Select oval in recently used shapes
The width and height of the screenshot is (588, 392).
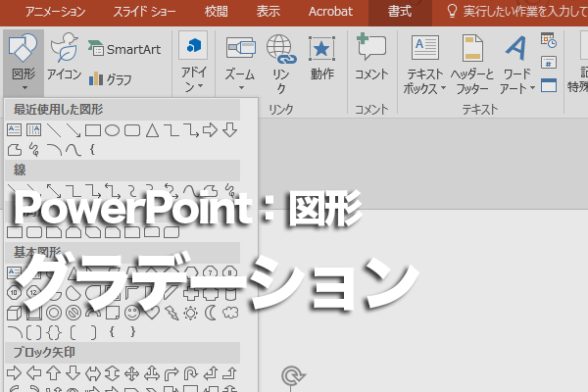[112, 130]
